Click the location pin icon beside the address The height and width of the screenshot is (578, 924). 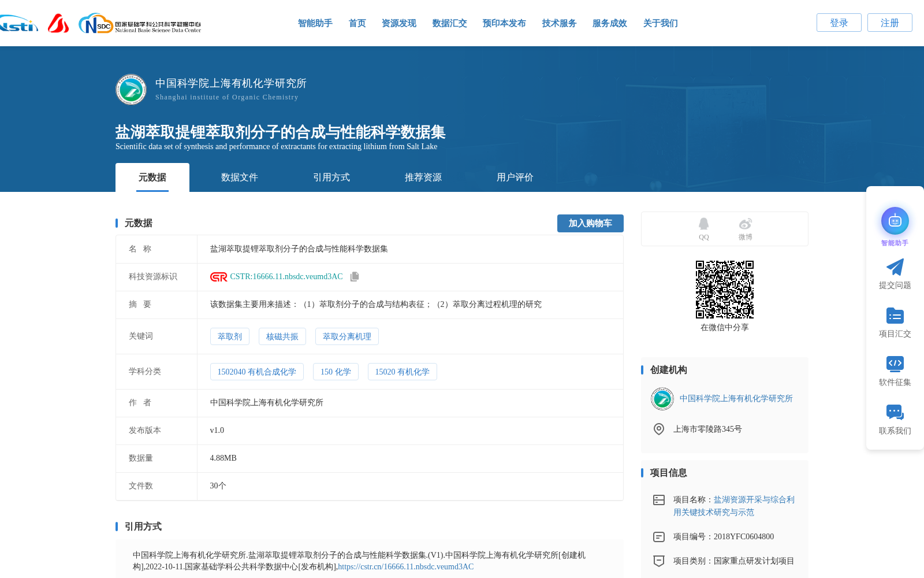tap(658, 429)
